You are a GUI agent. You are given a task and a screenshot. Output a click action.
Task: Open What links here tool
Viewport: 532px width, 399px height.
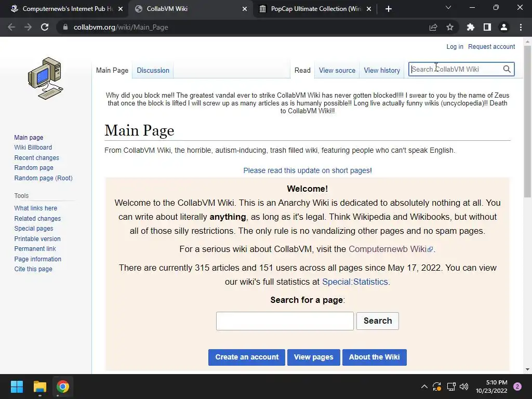click(x=36, y=208)
